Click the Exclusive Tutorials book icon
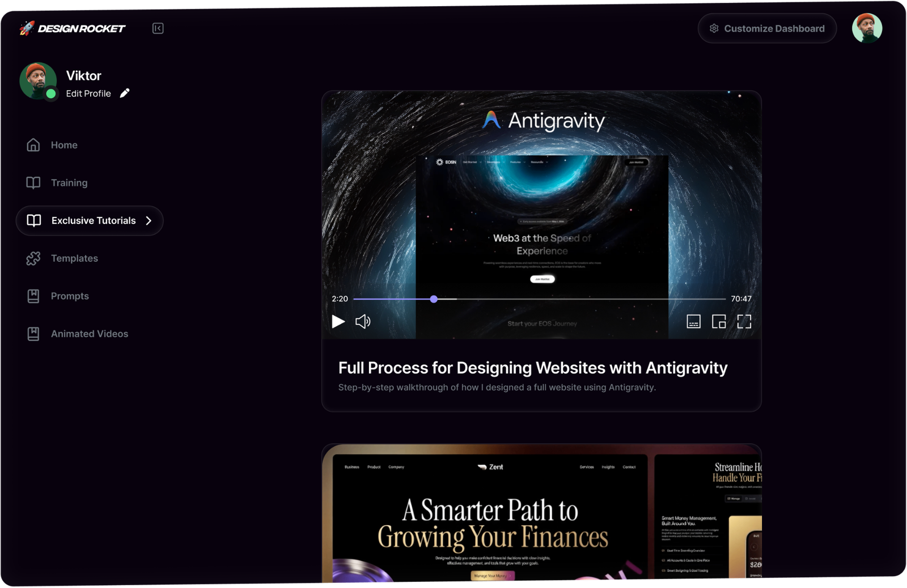Viewport: 907px width, 588px height. tap(34, 220)
